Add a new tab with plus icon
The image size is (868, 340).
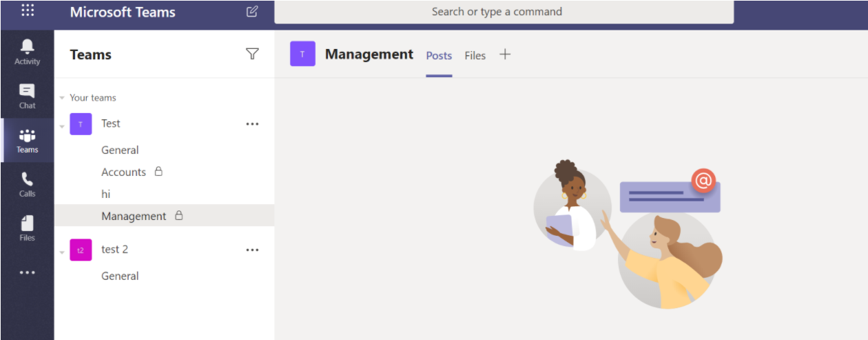pos(505,54)
